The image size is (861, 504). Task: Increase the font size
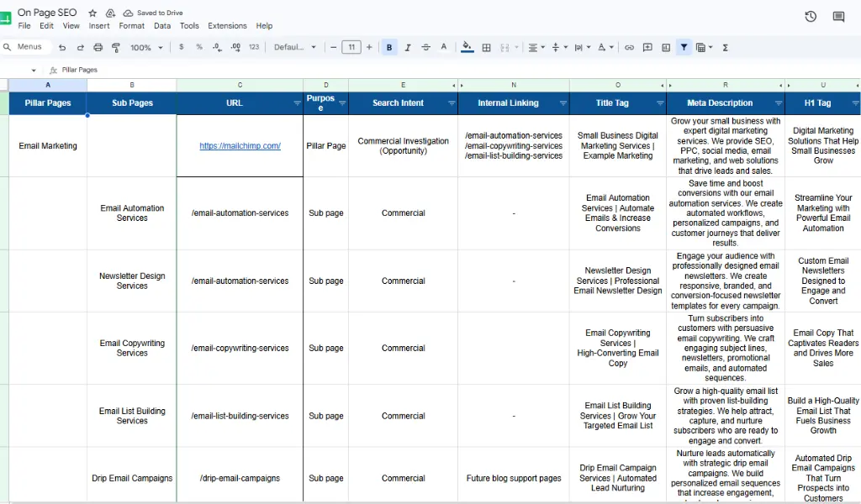[369, 47]
